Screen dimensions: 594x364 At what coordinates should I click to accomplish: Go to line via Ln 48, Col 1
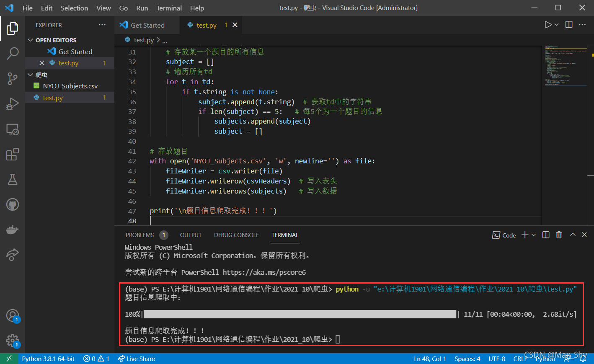pyautogui.click(x=430, y=359)
